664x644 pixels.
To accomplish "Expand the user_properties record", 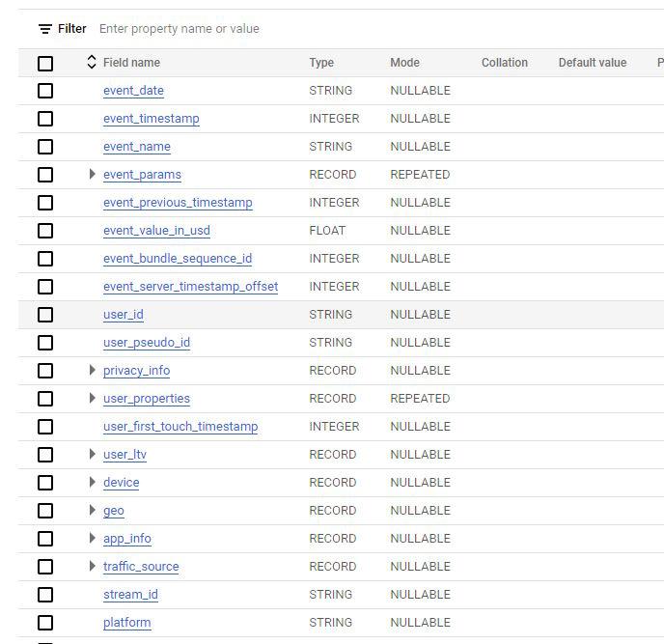I will coord(92,398).
